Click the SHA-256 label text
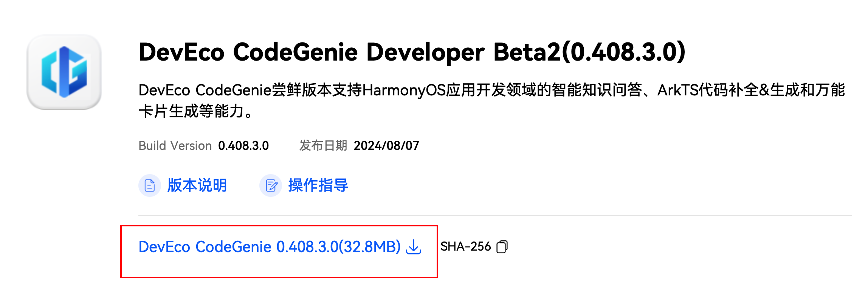This screenshot has width=868, height=293. coord(465,246)
